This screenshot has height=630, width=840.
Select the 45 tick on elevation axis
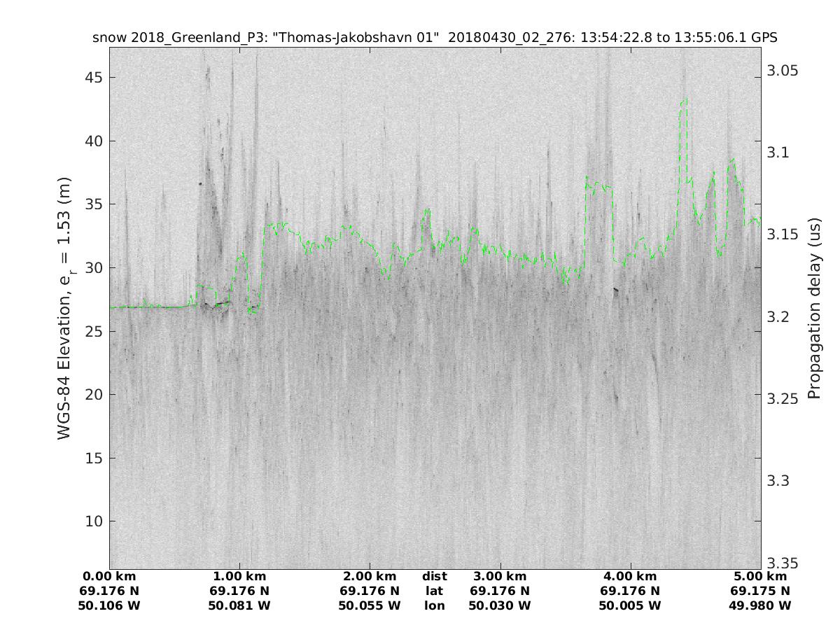pos(92,78)
